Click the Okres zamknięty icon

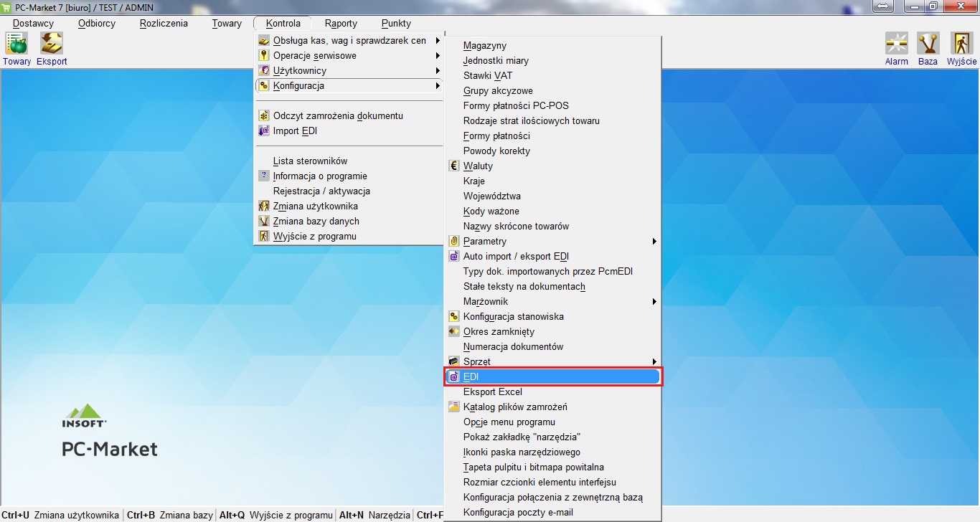coord(454,332)
